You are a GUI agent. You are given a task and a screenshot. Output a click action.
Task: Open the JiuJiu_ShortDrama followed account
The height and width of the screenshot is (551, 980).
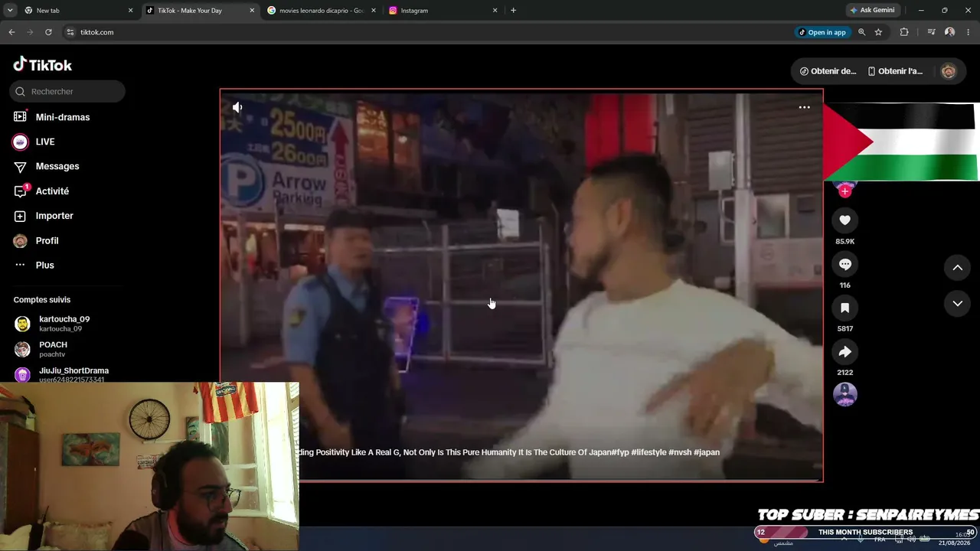coord(73,374)
